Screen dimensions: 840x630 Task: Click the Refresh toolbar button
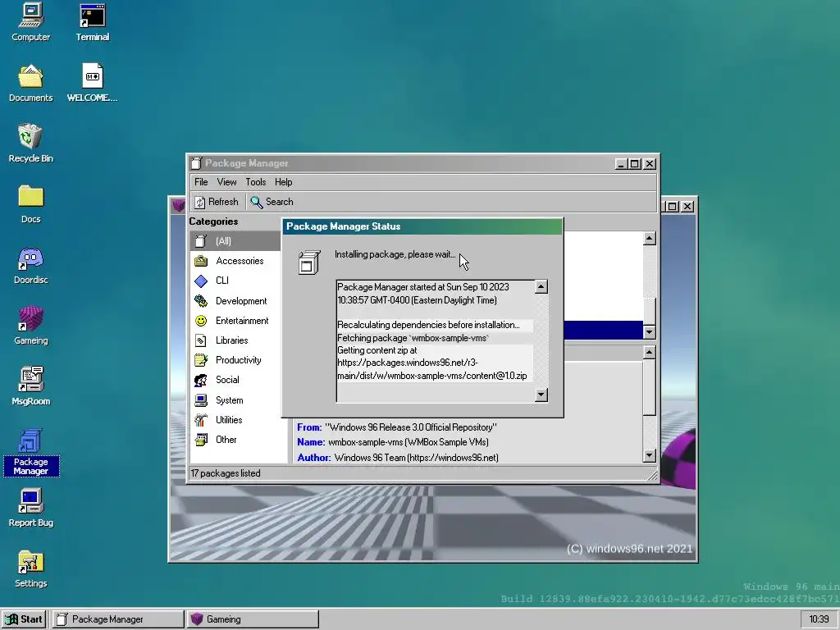pos(217,202)
